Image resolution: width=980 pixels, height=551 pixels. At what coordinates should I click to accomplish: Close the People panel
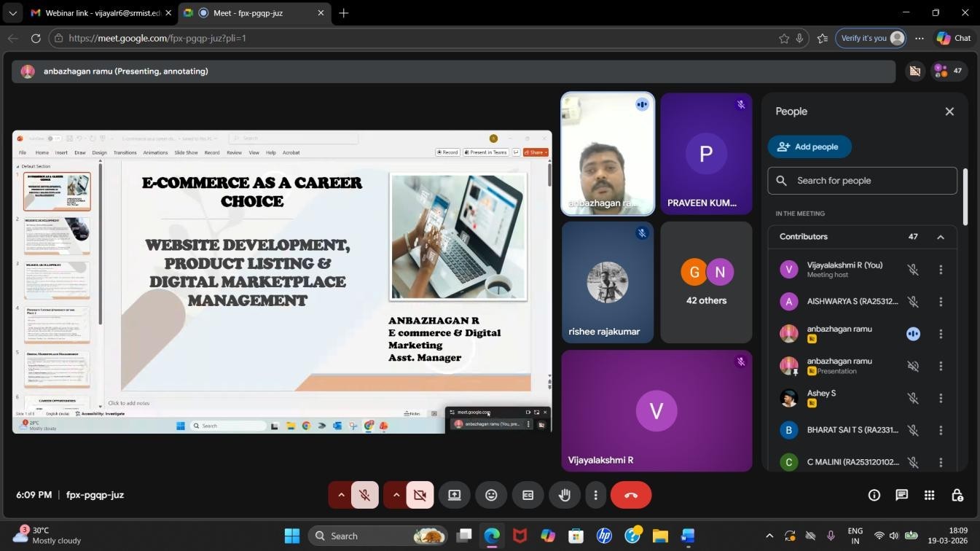(949, 112)
